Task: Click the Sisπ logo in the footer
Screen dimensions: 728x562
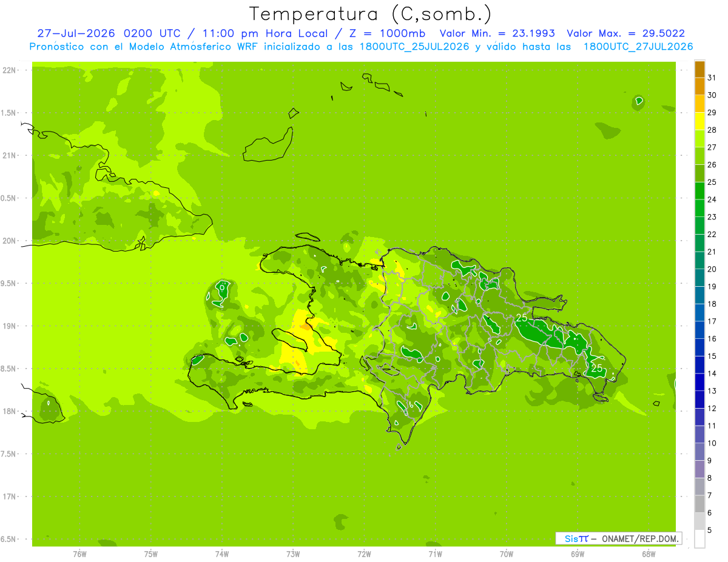Action: pyautogui.click(x=576, y=538)
